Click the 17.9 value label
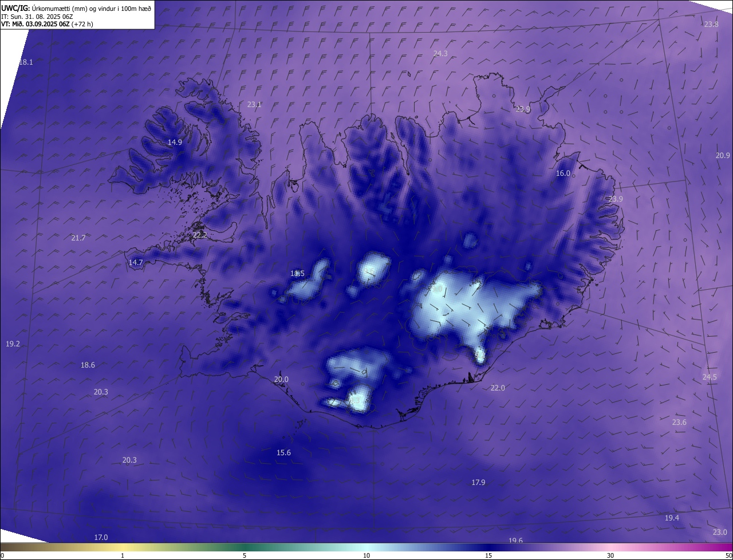The width and height of the screenshot is (733, 560). coord(478,482)
